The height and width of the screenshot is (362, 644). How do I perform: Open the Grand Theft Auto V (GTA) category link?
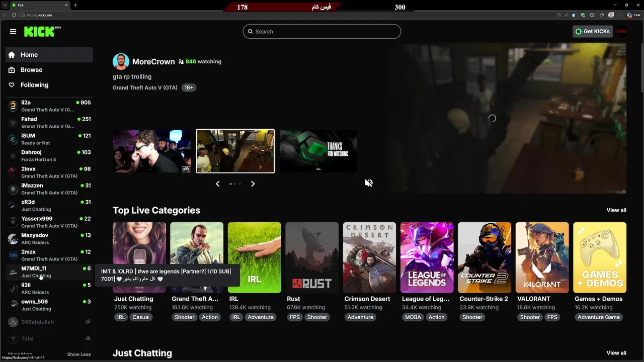(145, 87)
